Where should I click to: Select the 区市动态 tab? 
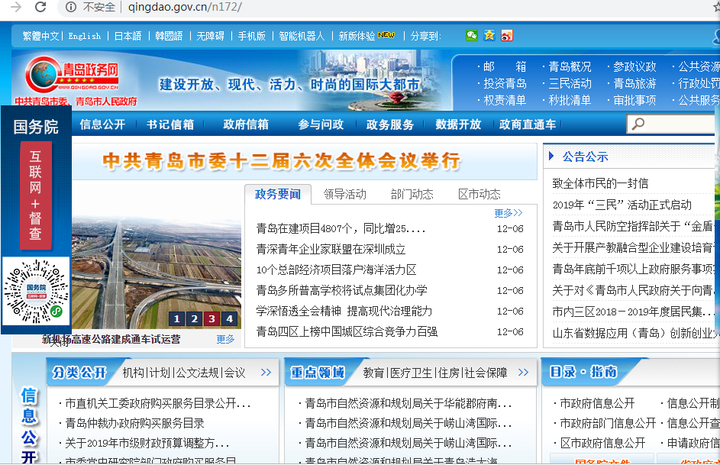click(x=479, y=194)
